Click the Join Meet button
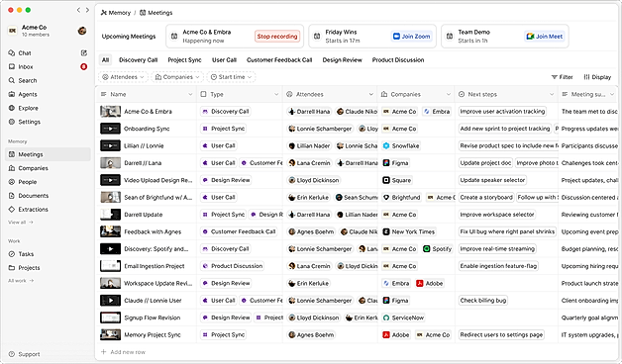Image resolution: width=622 pixels, height=364 pixels. [545, 36]
